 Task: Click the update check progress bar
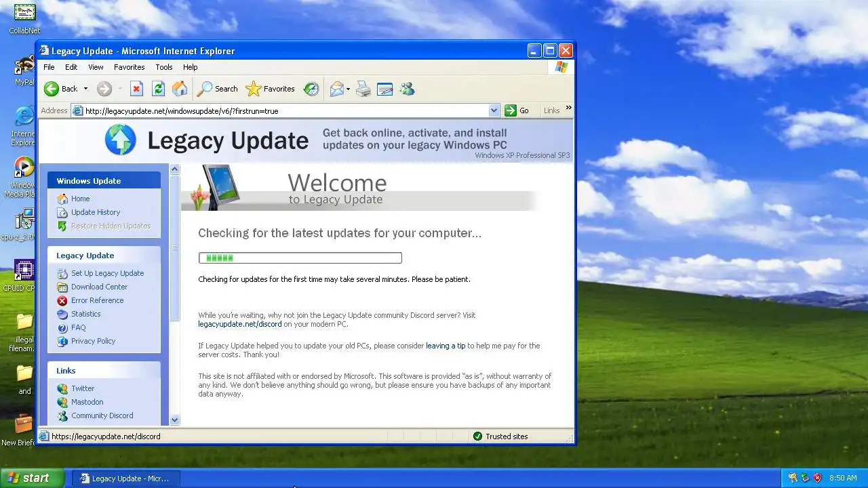(x=300, y=258)
